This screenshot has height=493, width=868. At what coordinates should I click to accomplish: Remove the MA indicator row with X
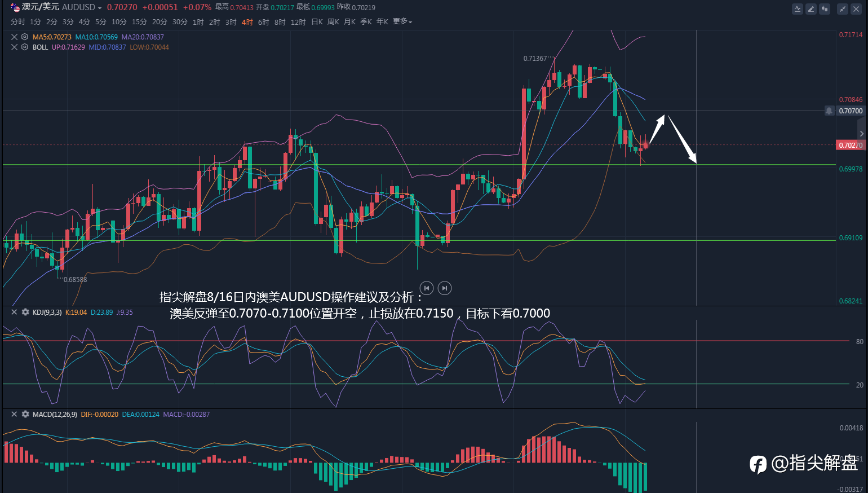(x=15, y=37)
